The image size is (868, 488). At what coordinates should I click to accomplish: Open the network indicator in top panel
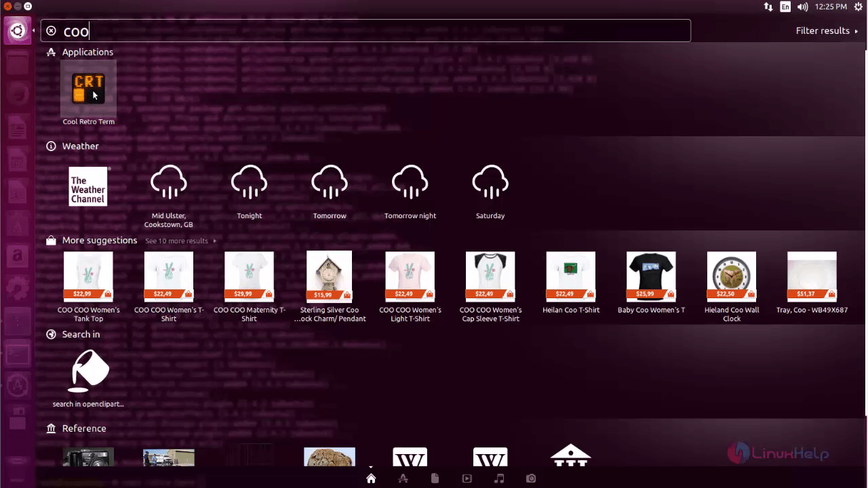[x=768, y=7]
